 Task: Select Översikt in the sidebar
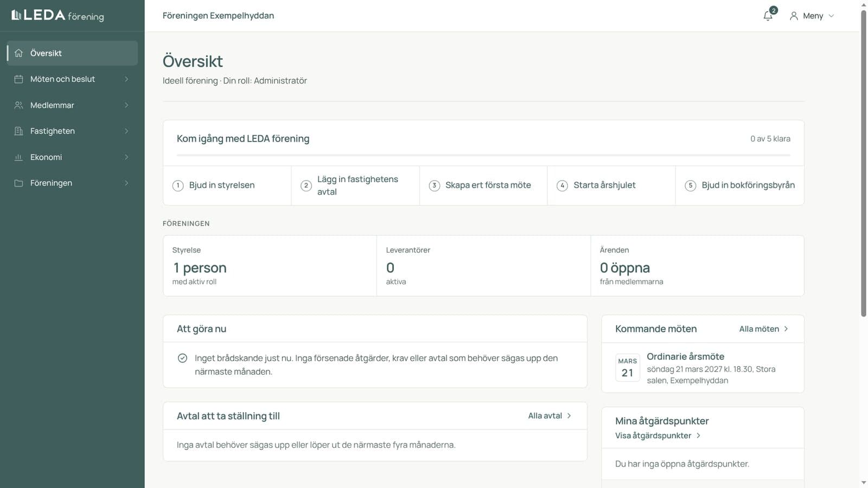pos(72,53)
